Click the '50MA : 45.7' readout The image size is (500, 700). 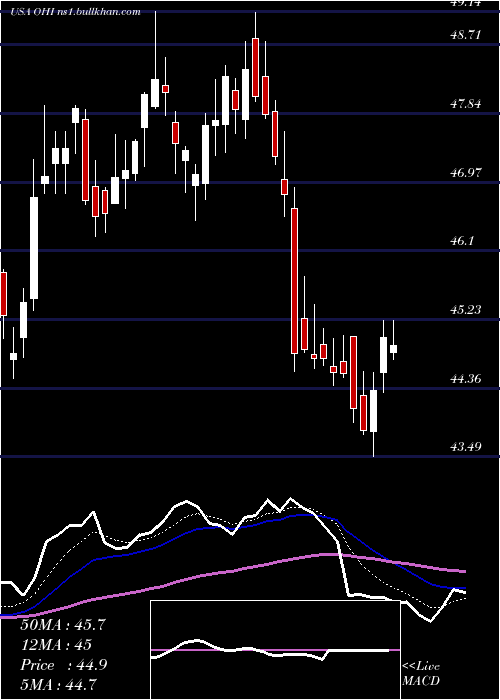63,625
